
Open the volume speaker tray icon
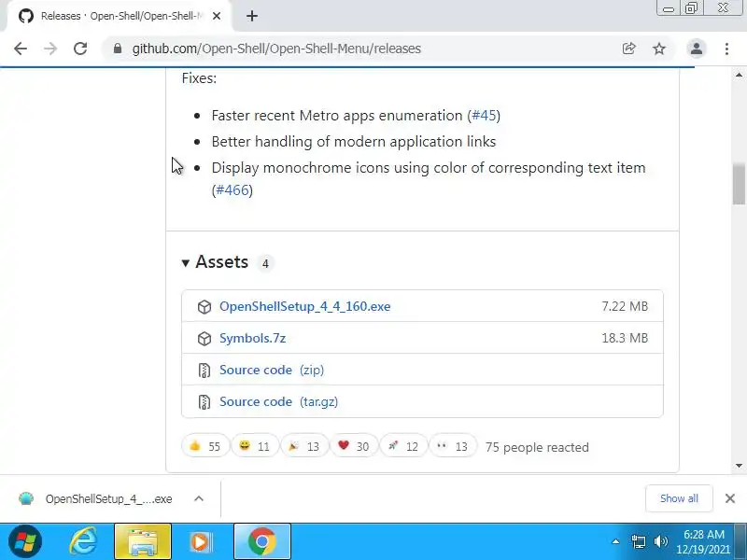[661, 541]
